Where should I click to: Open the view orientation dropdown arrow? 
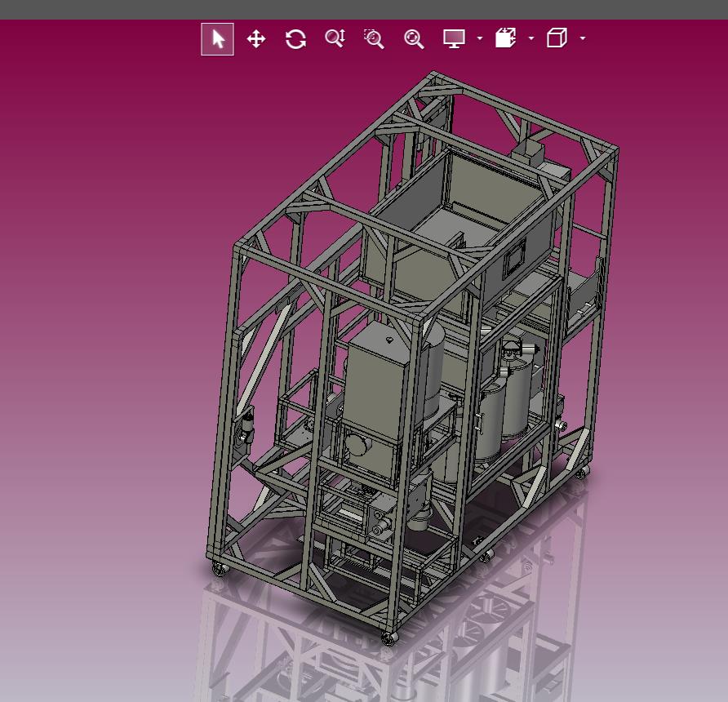583,38
